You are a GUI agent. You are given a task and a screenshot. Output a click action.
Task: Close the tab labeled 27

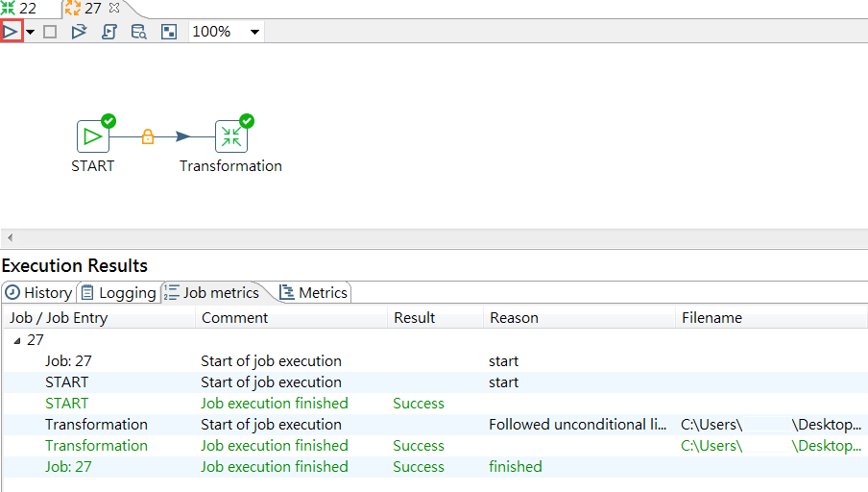click(114, 9)
